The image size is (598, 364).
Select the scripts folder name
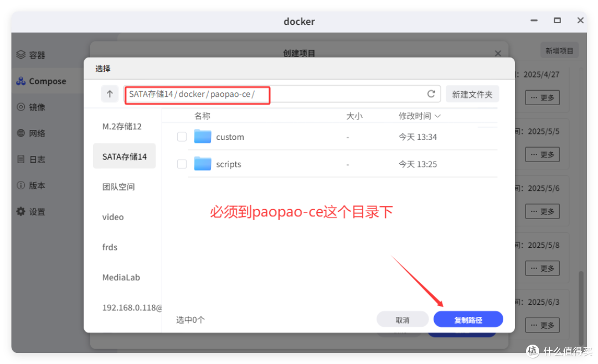pos(229,164)
